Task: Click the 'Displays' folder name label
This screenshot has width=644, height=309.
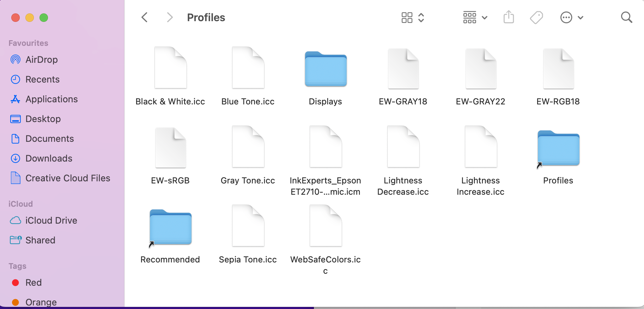Action: point(326,102)
